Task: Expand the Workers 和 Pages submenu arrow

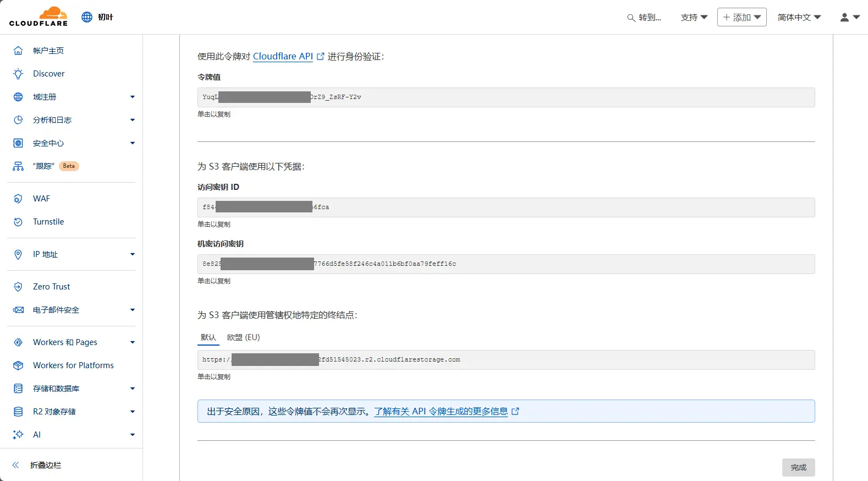Action: pyautogui.click(x=132, y=342)
